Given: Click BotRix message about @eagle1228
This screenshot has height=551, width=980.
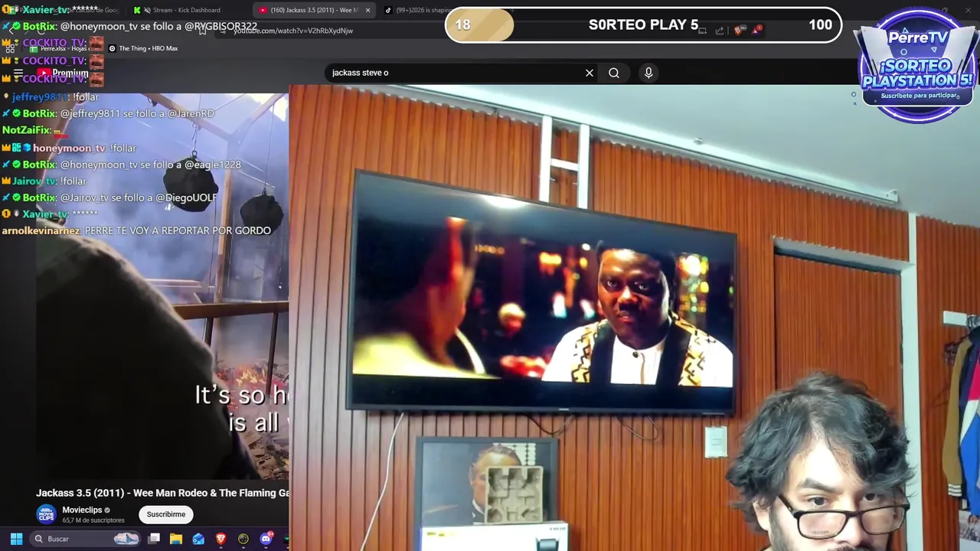Looking at the screenshot, I should (122, 165).
